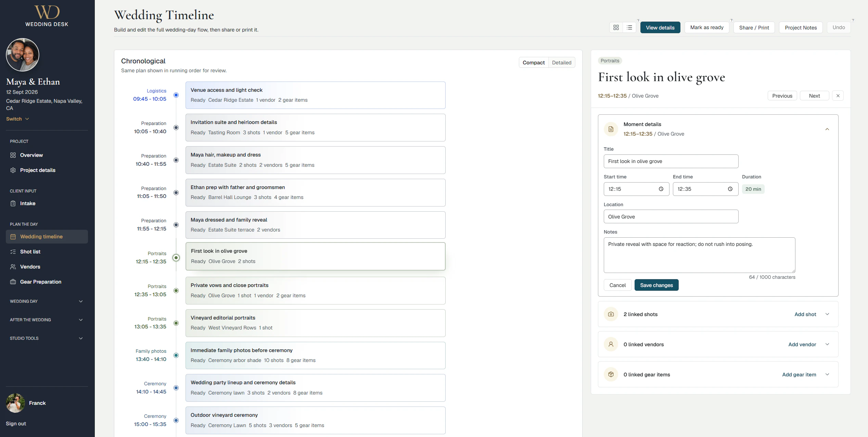
Task: Expand the Studio Tools sidebar group
Action: pyautogui.click(x=47, y=338)
